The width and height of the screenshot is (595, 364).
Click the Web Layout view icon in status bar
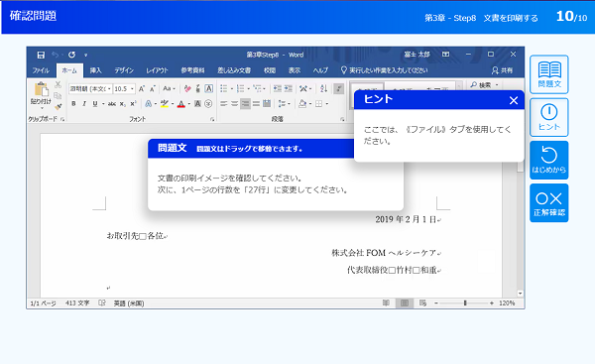(x=422, y=303)
